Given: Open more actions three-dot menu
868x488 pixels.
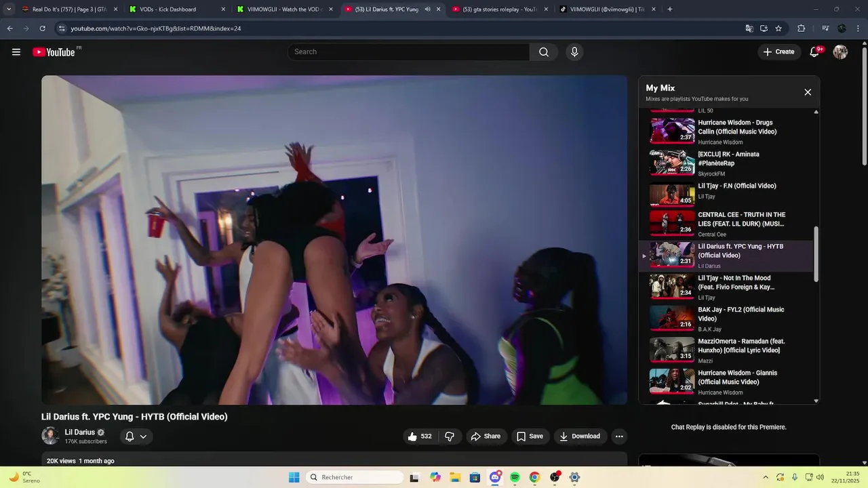Looking at the screenshot, I should [619, 436].
